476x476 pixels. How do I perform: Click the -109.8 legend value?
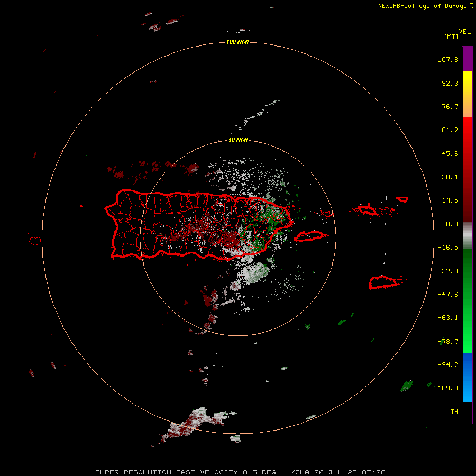click(x=446, y=388)
